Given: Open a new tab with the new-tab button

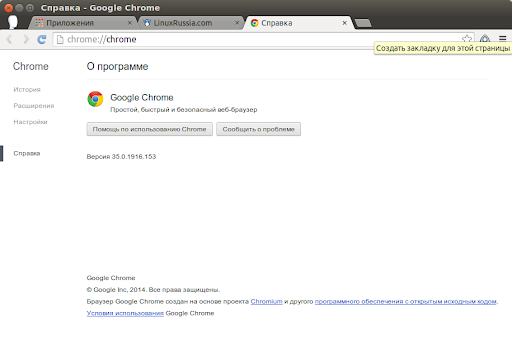Looking at the screenshot, I should [x=363, y=23].
